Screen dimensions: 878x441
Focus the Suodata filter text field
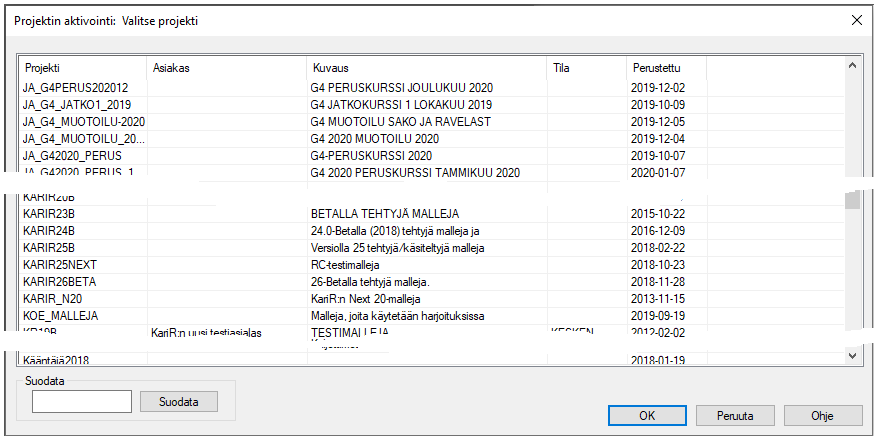click(82, 402)
